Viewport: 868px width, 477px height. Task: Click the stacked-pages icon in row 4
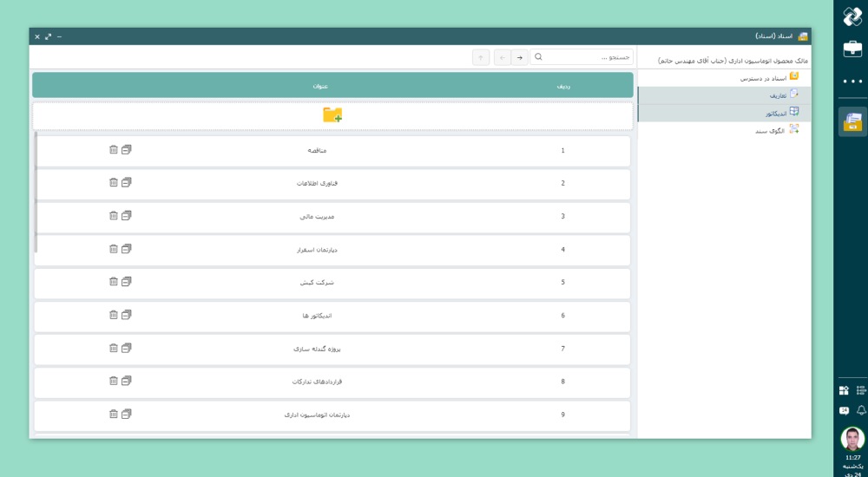pyautogui.click(x=126, y=248)
